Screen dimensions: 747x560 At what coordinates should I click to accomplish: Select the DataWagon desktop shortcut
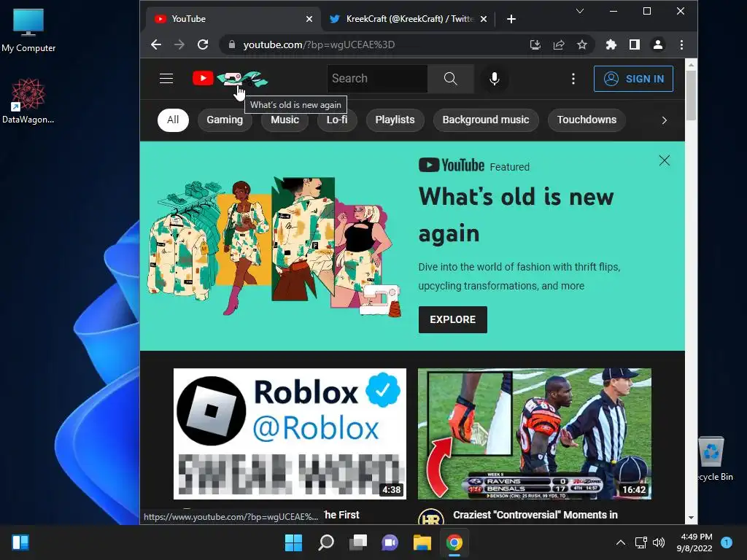coord(28,101)
